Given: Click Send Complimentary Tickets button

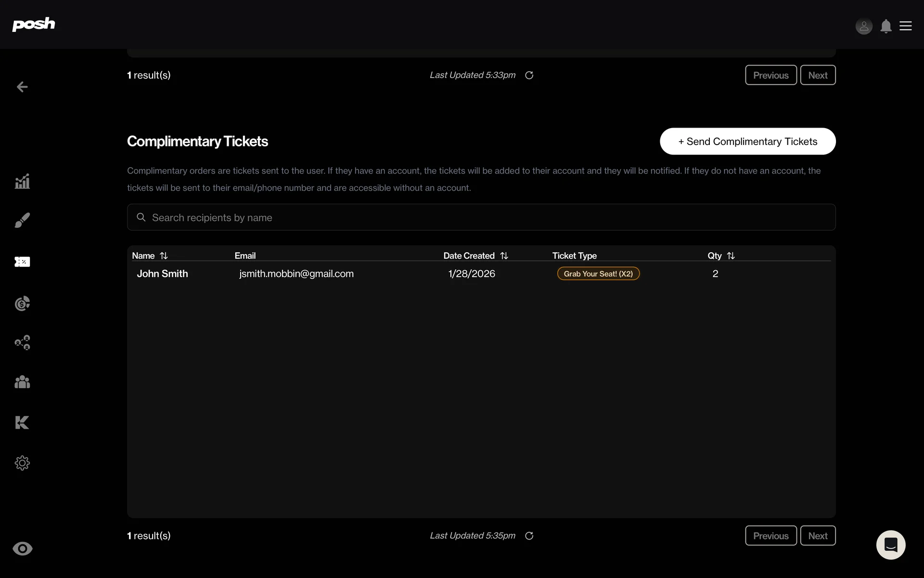Looking at the screenshot, I should click(x=747, y=141).
